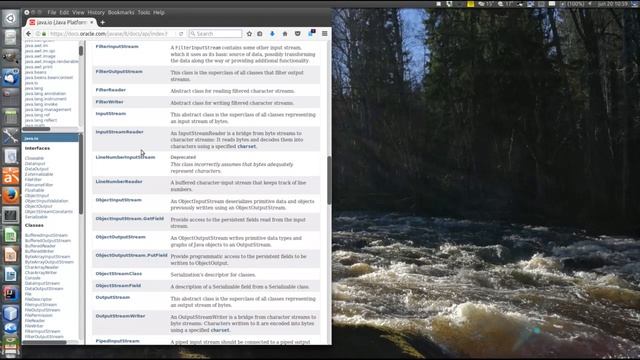
Task: Open the battery 100% indicator
Action: coord(573,4)
